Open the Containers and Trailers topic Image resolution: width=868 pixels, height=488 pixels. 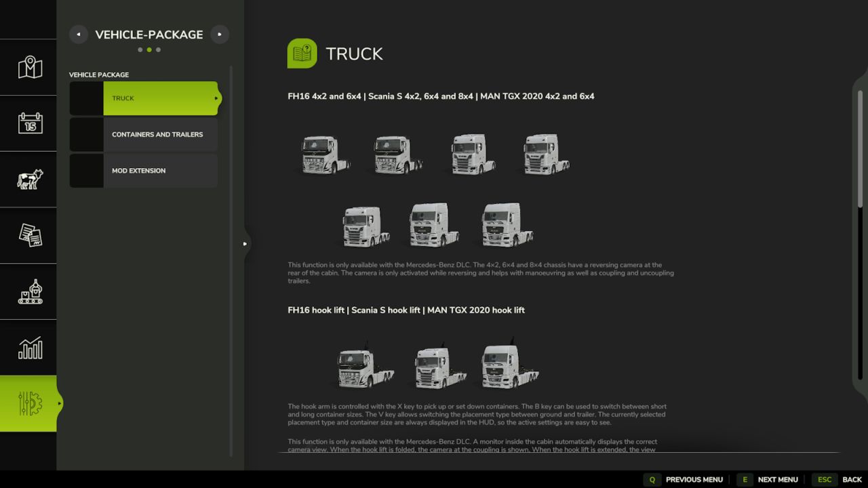click(x=144, y=134)
